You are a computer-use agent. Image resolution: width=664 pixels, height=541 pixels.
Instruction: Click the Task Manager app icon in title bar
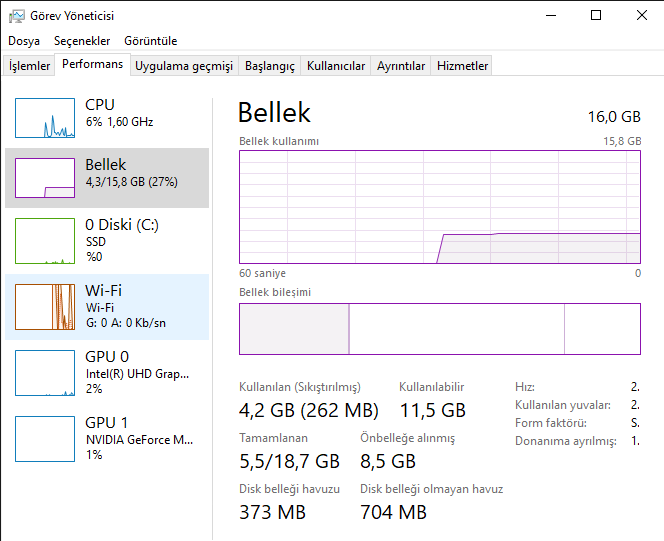click(x=15, y=15)
